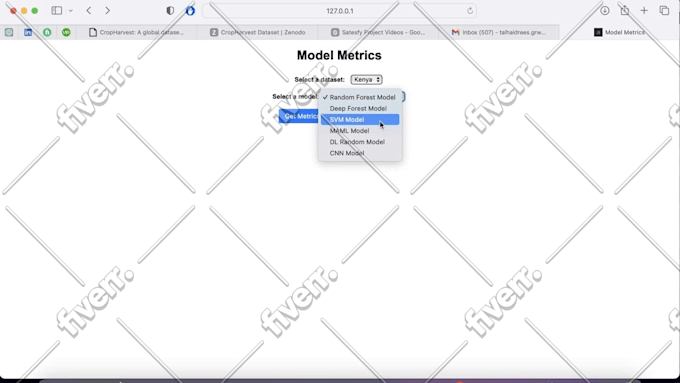Choose Random Forest Model option
680x383 pixels.
[360, 97]
